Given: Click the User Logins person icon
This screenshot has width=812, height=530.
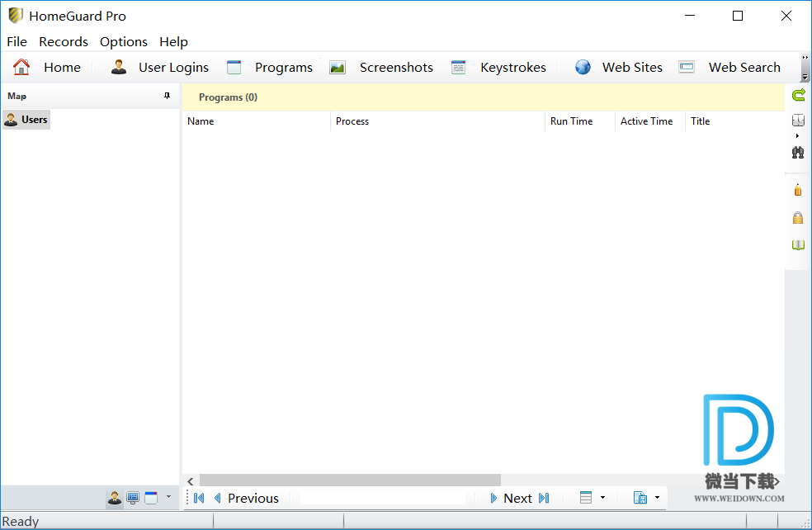Looking at the screenshot, I should pyautogui.click(x=119, y=67).
